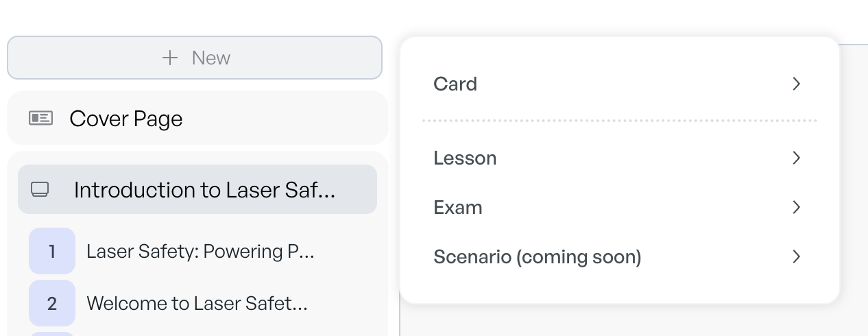Click the dotted divider below Card
This screenshot has width=868, height=336.
(x=619, y=121)
